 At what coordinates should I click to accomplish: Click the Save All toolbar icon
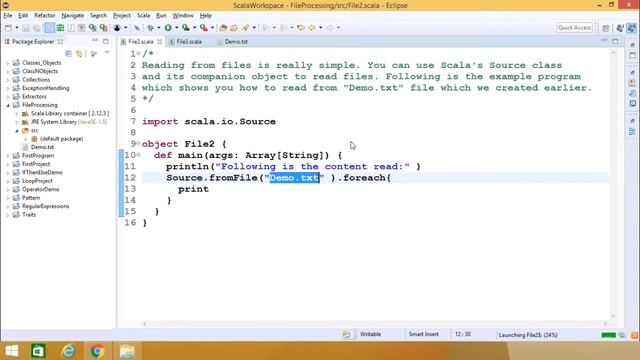click(x=36, y=28)
